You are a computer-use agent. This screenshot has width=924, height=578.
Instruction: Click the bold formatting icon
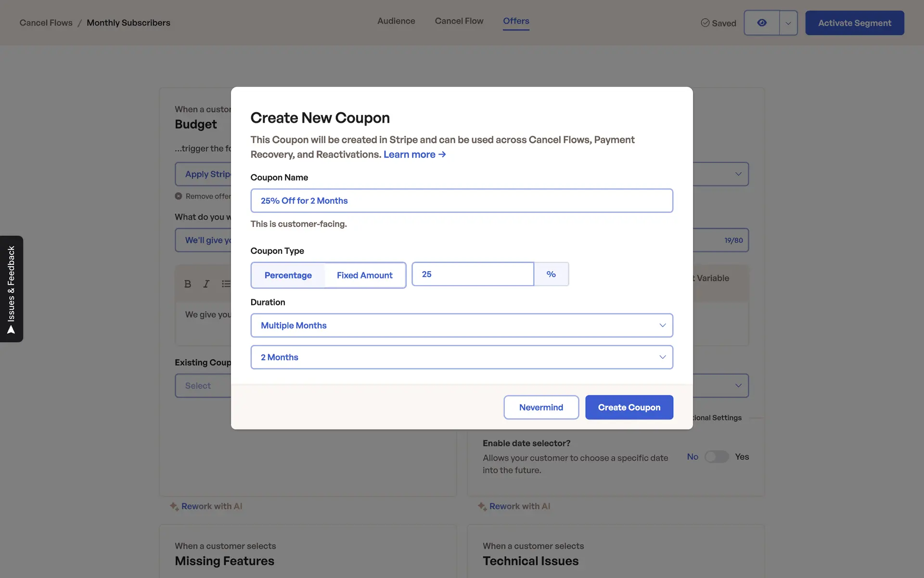pyautogui.click(x=188, y=284)
